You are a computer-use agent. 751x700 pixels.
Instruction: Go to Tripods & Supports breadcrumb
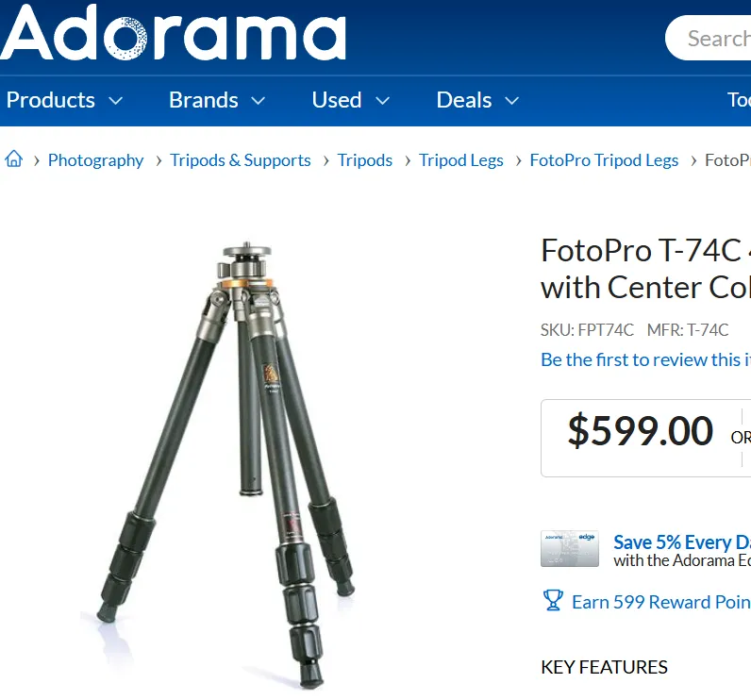coord(241,160)
